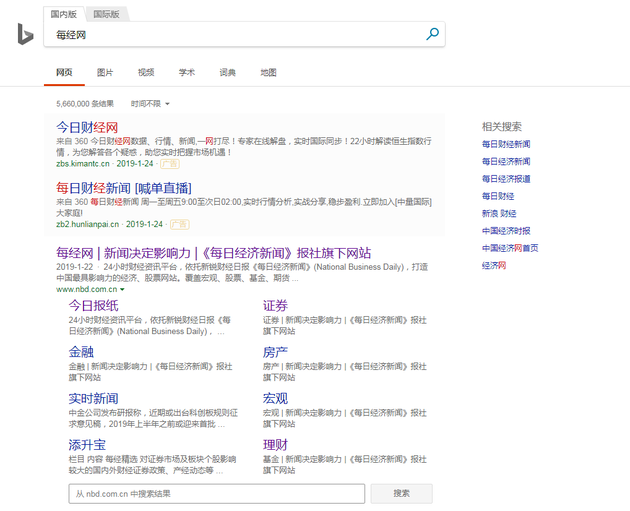Open the 图片 search tab

coord(105,73)
